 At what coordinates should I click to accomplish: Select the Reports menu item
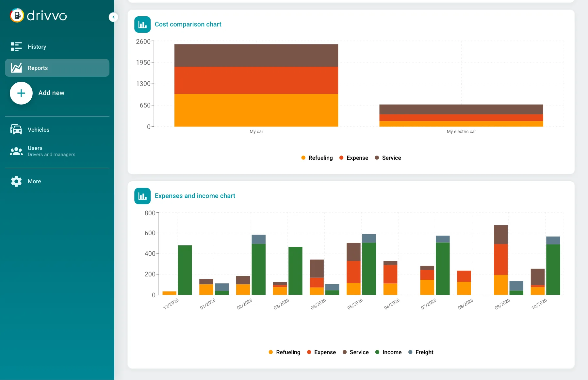pos(57,68)
